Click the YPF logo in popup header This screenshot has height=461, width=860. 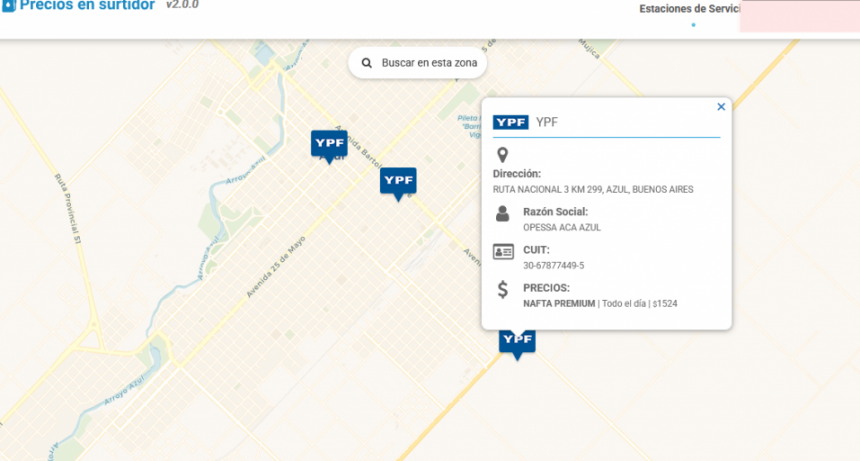click(510, 122)
